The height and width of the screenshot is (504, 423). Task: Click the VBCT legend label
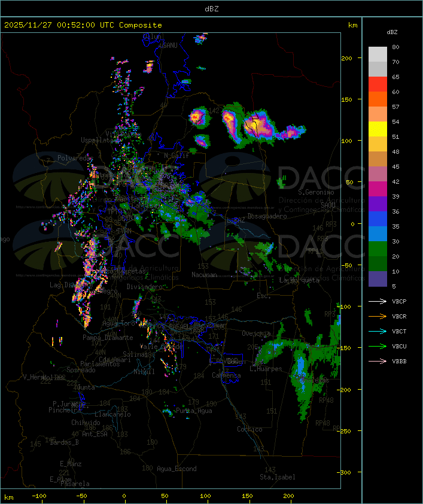pyautogui.click(x=399, y=332)
